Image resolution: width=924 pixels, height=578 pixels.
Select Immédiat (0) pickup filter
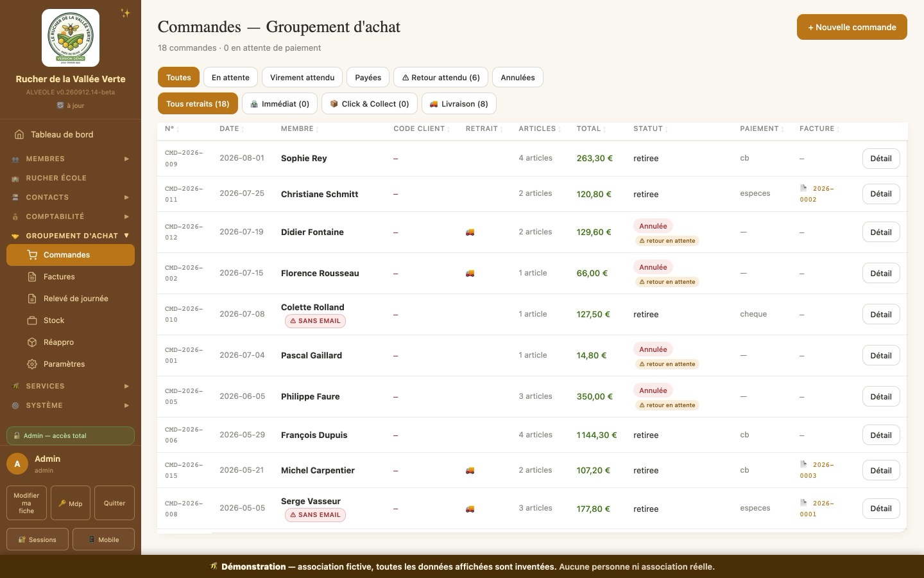pos(280,104)
